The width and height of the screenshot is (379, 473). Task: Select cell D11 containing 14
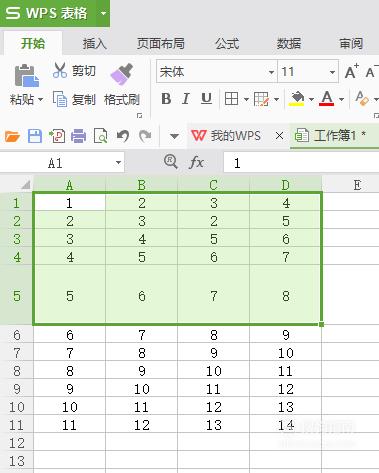pos(286,425)
